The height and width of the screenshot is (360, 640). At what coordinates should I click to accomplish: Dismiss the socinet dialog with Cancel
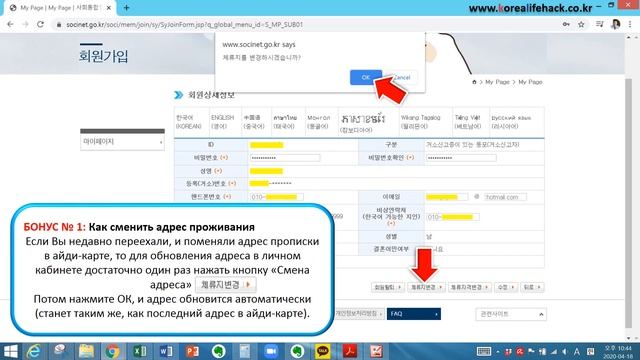pos(402,77)
